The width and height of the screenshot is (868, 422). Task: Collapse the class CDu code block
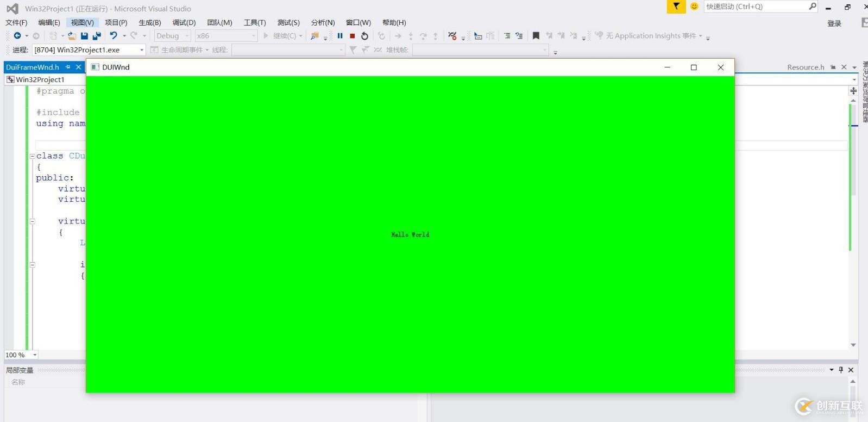32,156
